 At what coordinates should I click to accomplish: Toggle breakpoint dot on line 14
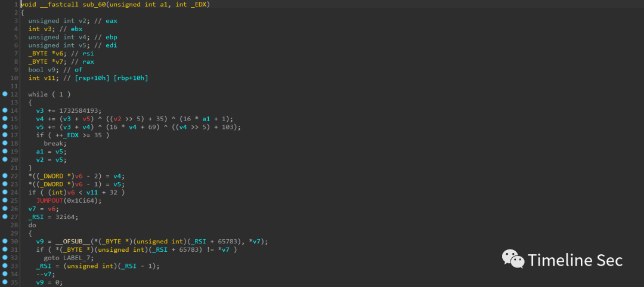pyautogui.click(x=5, y=110)
